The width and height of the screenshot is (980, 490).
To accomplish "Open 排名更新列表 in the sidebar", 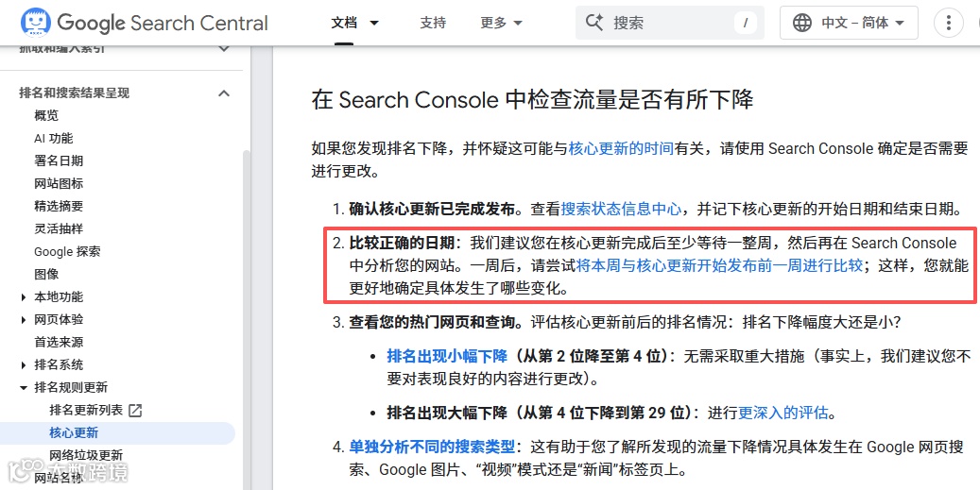I will 86,410.
